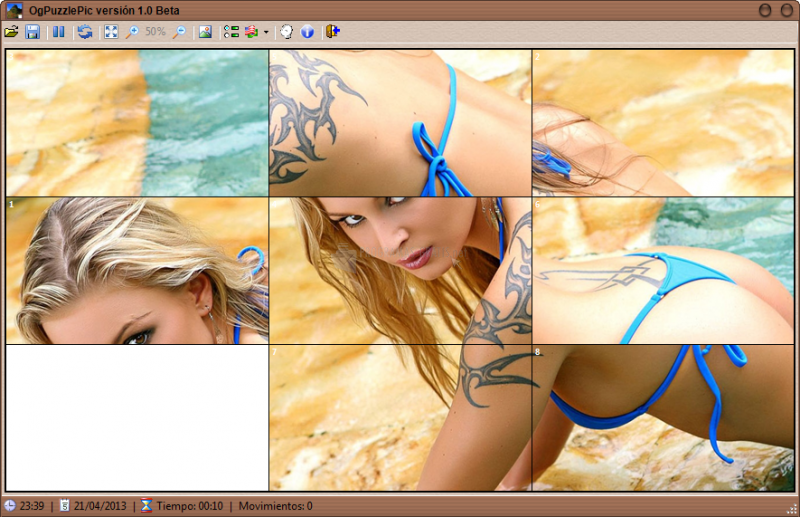Zoom in with plus magnifier icon
This screenshot has width=800, height=517.
pos(132,32)
